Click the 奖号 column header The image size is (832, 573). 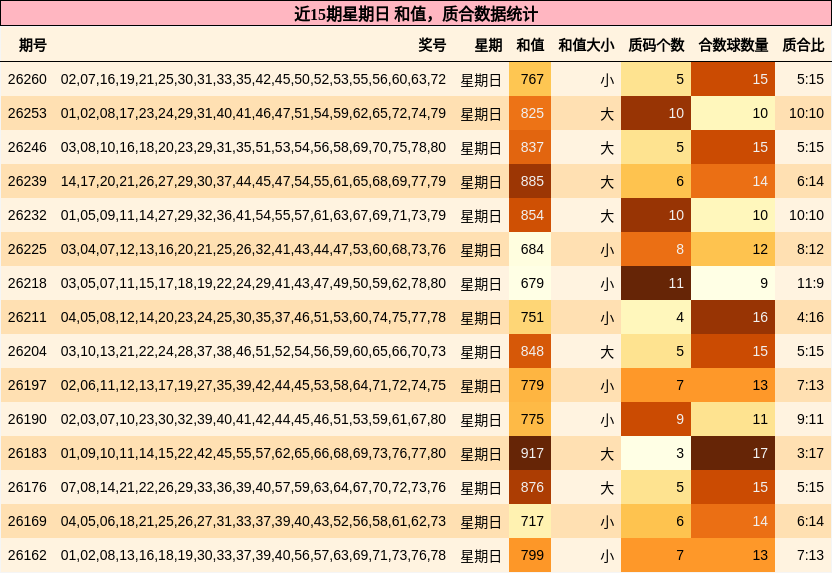tap(432, 45)
